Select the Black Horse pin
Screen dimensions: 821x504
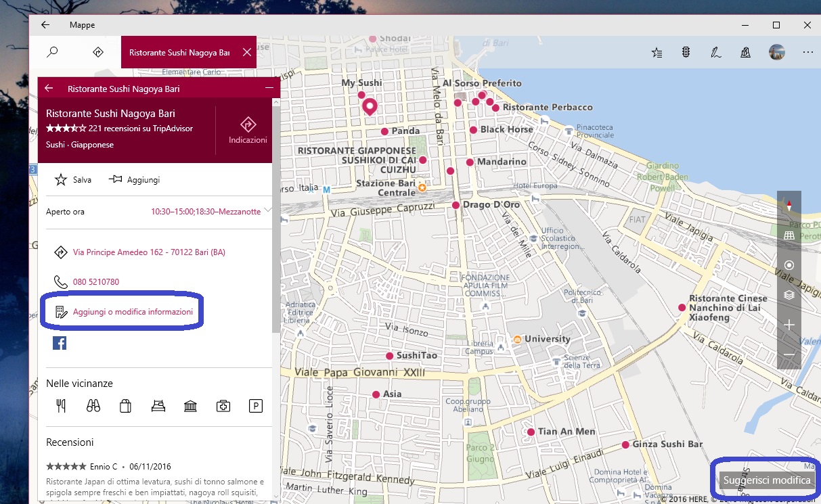(474, 130)
